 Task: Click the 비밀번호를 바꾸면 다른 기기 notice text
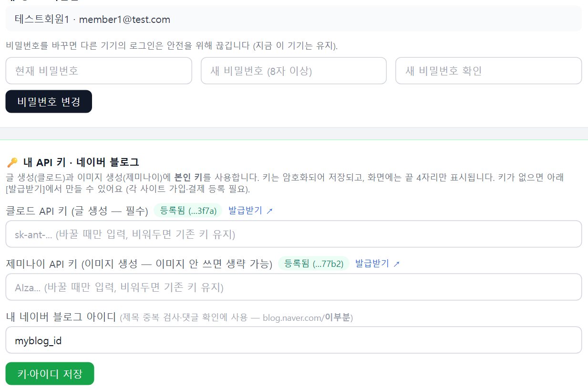(172, 46)
